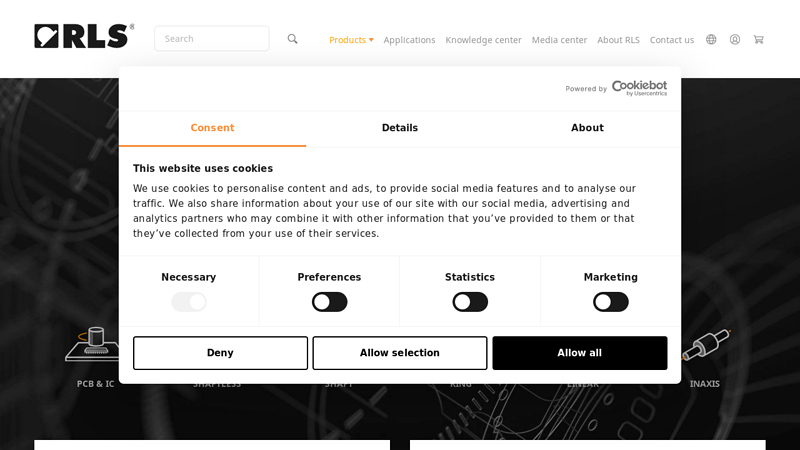Click the Allow selection button
The width and height of the screenshot is (800, 450).
coord(400,353)
